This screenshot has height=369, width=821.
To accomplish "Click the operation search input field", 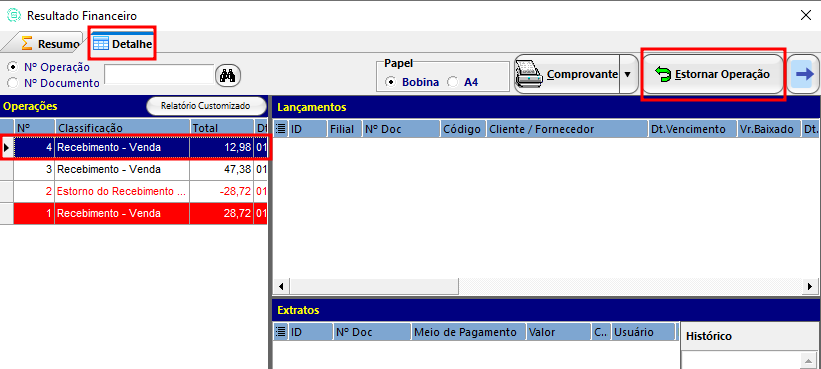I will click(x=159, y=75).
